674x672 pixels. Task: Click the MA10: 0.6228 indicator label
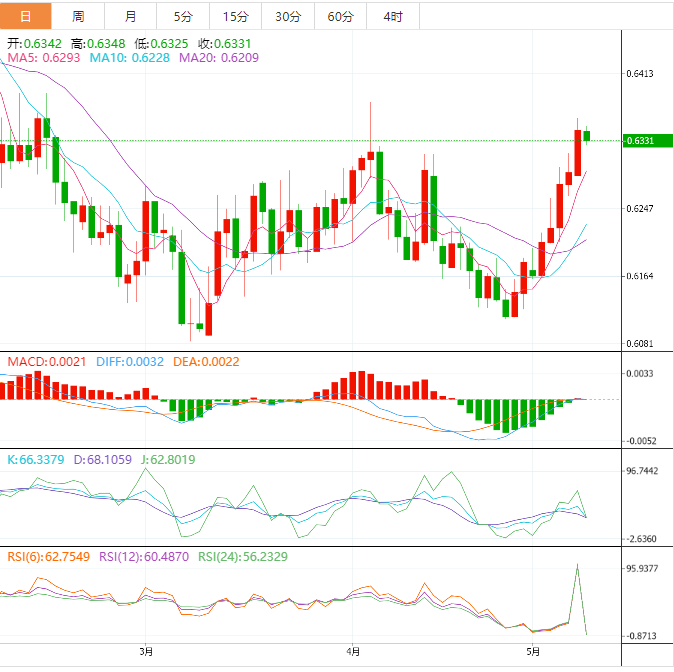(x=131, y=59)
